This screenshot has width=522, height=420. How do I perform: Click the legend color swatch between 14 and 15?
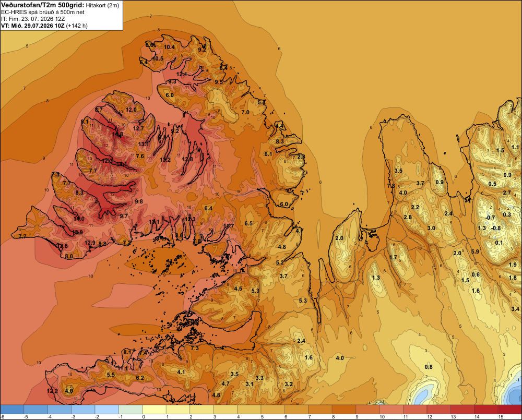click(486, 409)
